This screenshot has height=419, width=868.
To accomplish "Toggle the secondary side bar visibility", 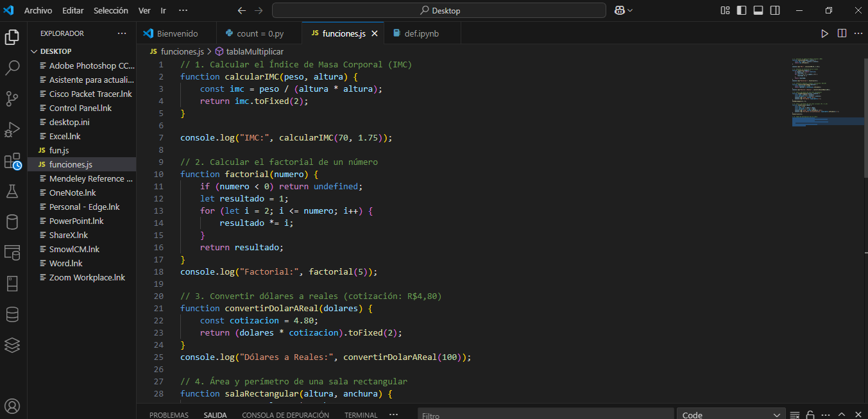I will tap(775, 10).
